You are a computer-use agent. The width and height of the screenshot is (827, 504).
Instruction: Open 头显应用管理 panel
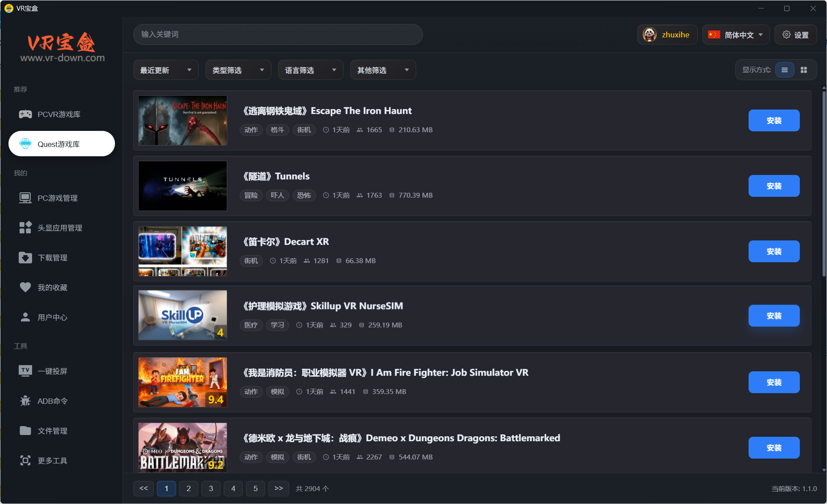pos(60,228)
